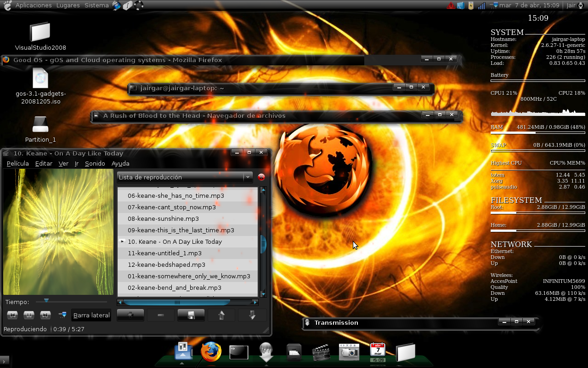Open the Ir menu in Totem

pos(77,163)
